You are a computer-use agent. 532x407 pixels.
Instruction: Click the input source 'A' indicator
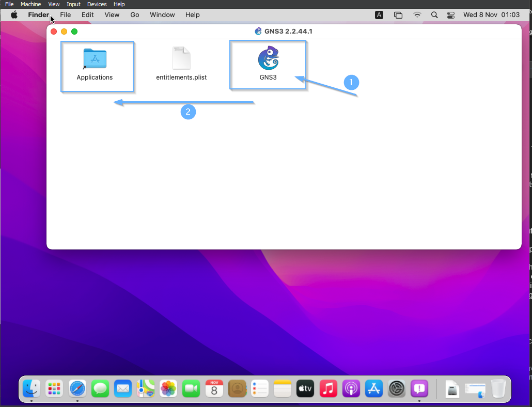379,15
